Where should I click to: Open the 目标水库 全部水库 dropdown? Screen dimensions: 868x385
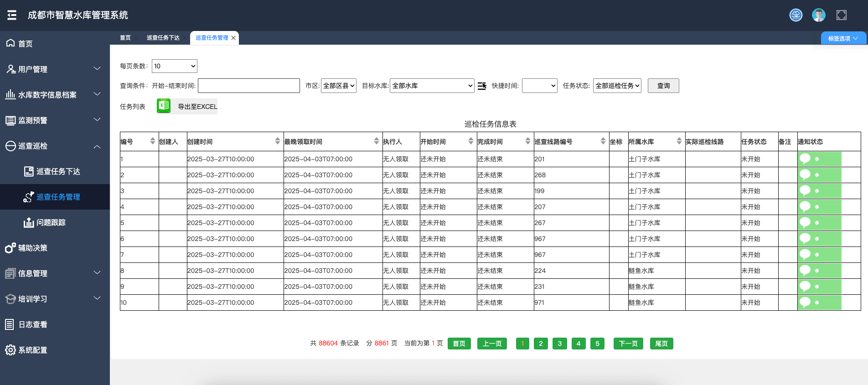point(432,86)
